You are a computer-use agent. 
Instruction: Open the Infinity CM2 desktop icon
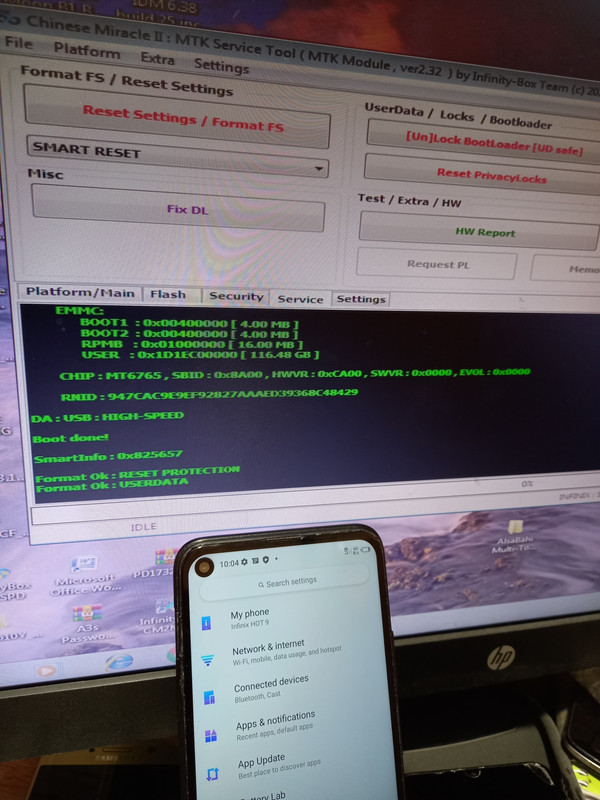(x=159, y=616)
